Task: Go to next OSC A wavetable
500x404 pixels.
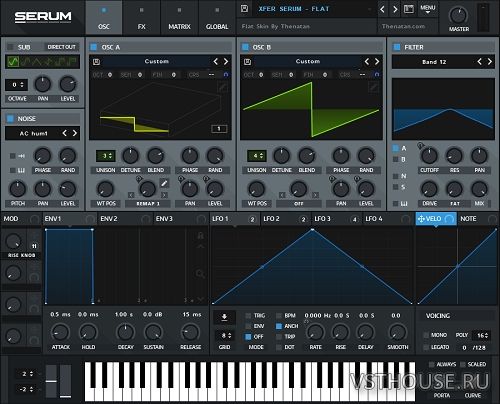Action: [x=226, y=61]
